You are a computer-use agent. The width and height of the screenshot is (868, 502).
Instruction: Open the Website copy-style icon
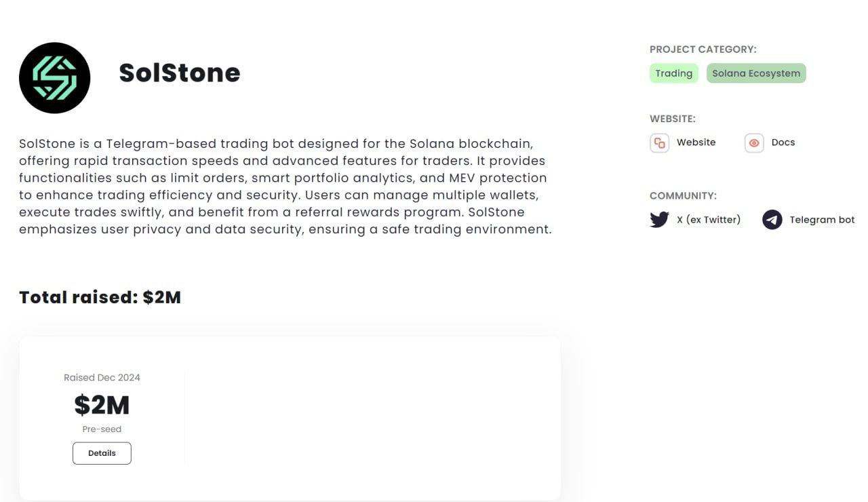(659, 143)
